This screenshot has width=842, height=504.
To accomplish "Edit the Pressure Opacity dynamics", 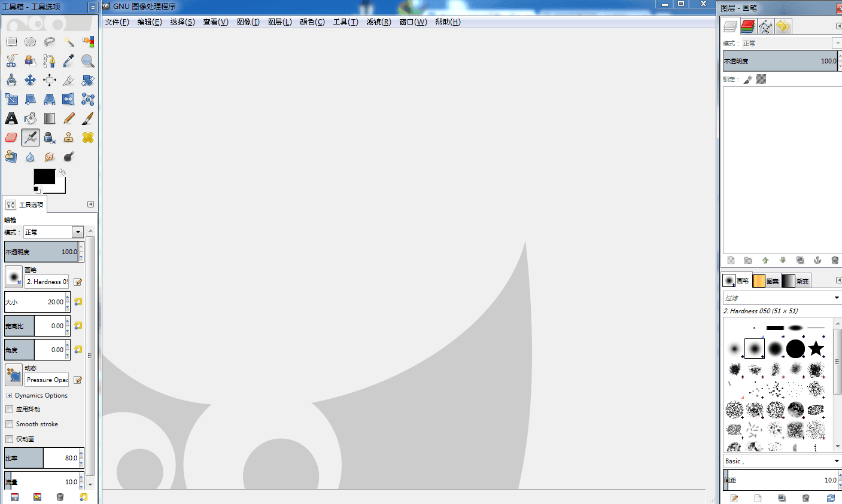I will click(78, 380).
